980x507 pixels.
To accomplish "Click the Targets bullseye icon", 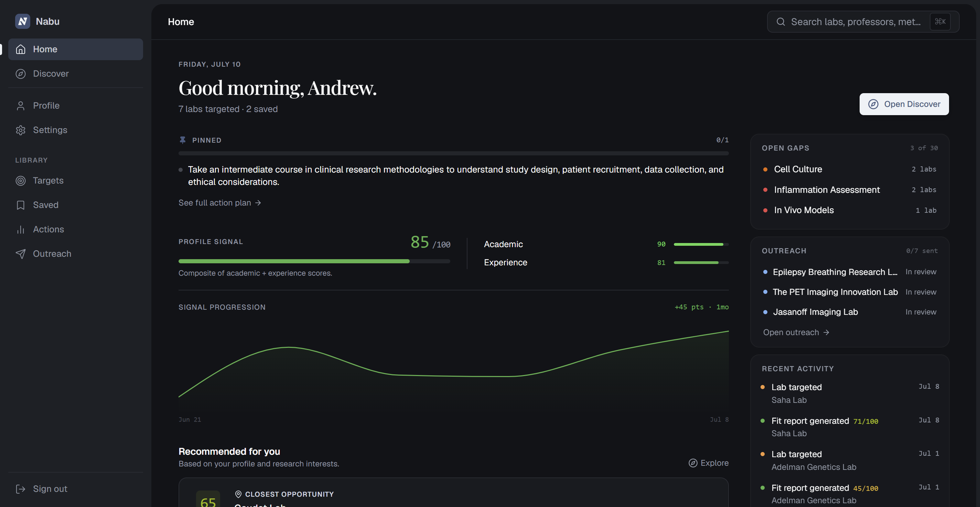I will tap(21, 180).
